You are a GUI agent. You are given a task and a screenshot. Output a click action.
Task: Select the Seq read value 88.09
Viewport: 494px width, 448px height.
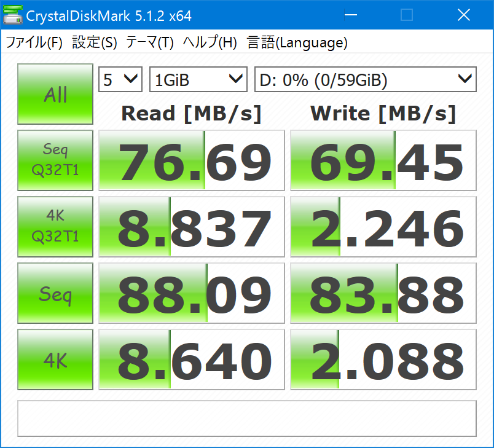192,293
